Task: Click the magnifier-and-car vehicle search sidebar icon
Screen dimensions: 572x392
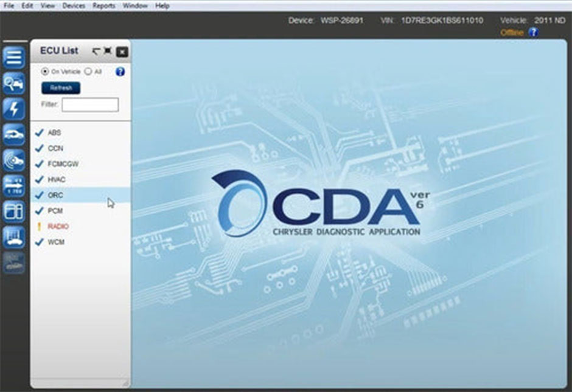Action: (x=14, y=83)
